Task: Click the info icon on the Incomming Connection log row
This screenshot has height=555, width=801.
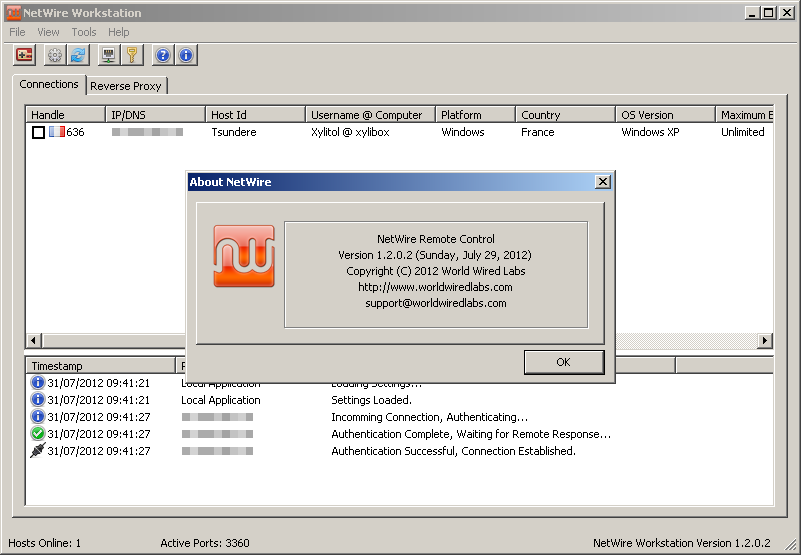Action: [x=37, y=417]
